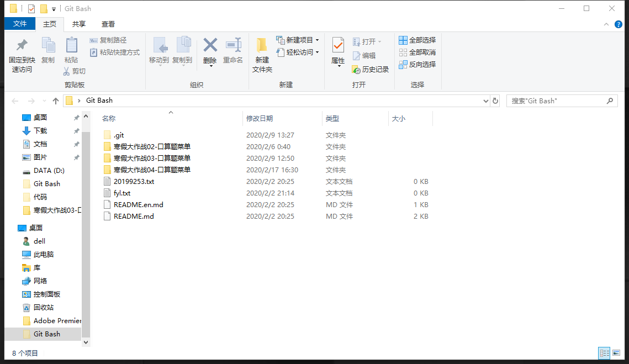This screenshot has width=629, height=364.
Task: Click Git Bash in address bar
Action: 99,101
